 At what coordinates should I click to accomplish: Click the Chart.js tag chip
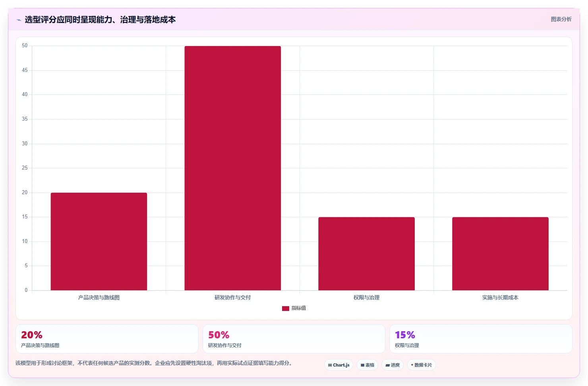(x=338, y=365)
